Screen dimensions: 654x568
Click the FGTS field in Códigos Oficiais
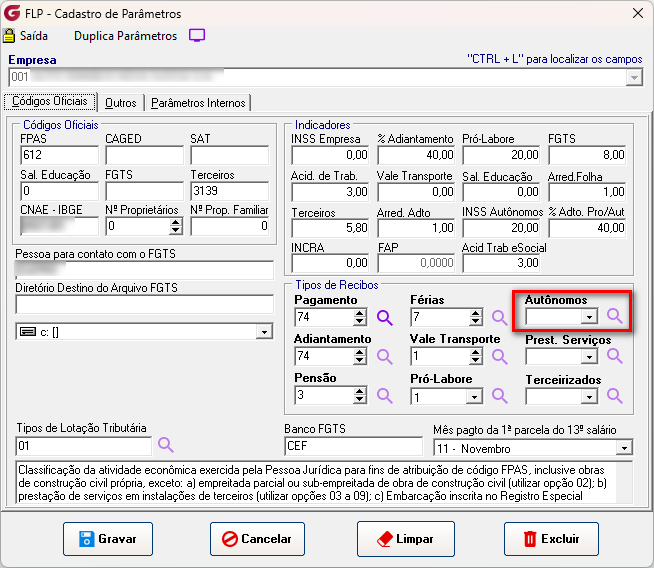click(144, 191)
